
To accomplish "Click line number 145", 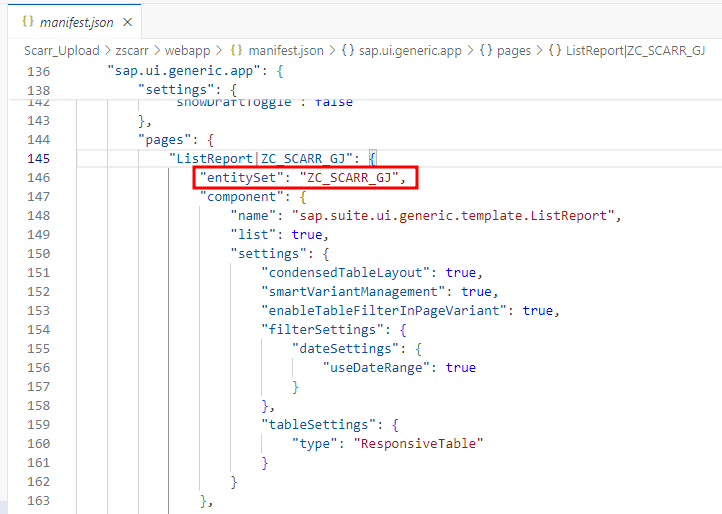I will [38, 158].
